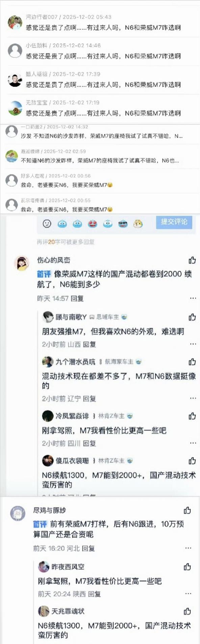
Task: View 顾与南歌Y's 思域车主 badge
Action: coord(108,317)
